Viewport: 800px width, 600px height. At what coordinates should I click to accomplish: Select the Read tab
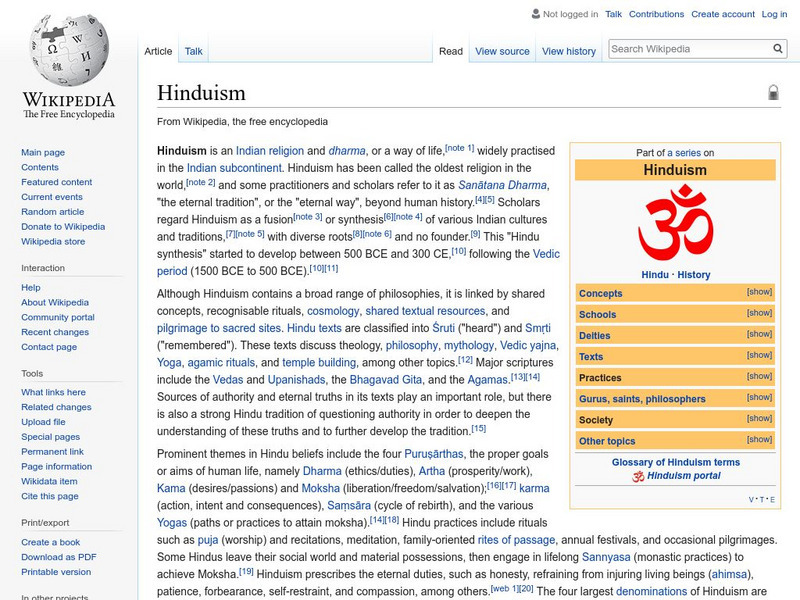[451, 51]
